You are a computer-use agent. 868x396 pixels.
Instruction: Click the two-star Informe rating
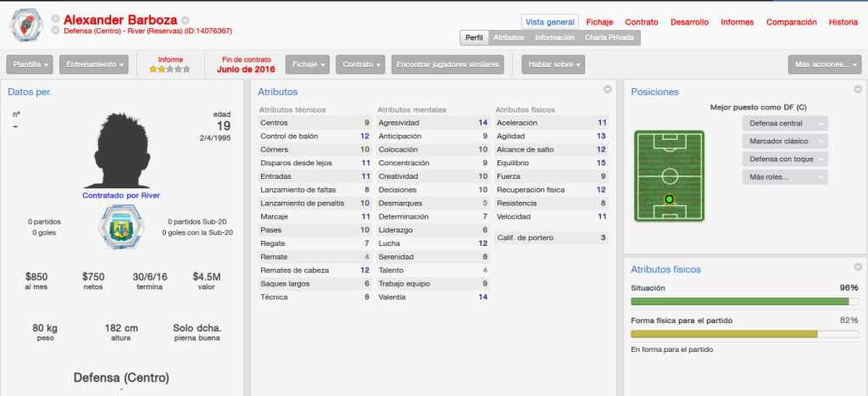(170, 70)
